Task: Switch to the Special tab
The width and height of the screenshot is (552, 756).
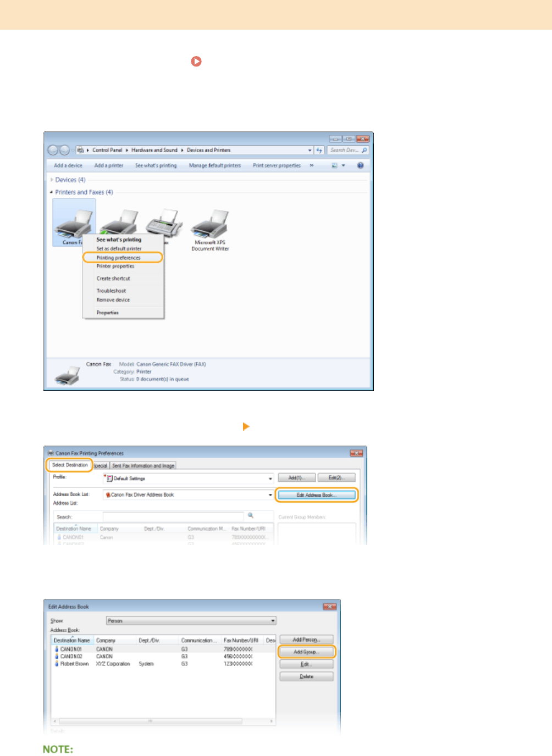Action: [101, 466]
